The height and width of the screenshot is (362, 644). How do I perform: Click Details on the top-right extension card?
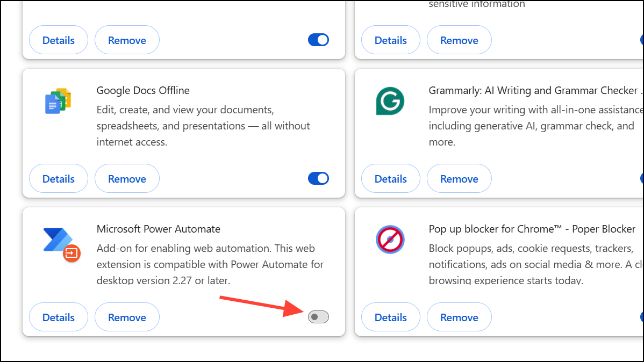point(390,39)
